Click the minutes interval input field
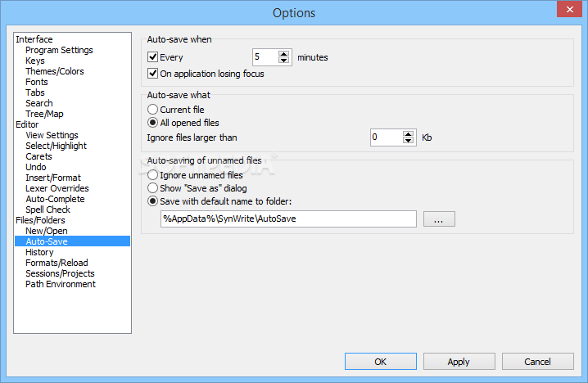 tap(265, 57)
